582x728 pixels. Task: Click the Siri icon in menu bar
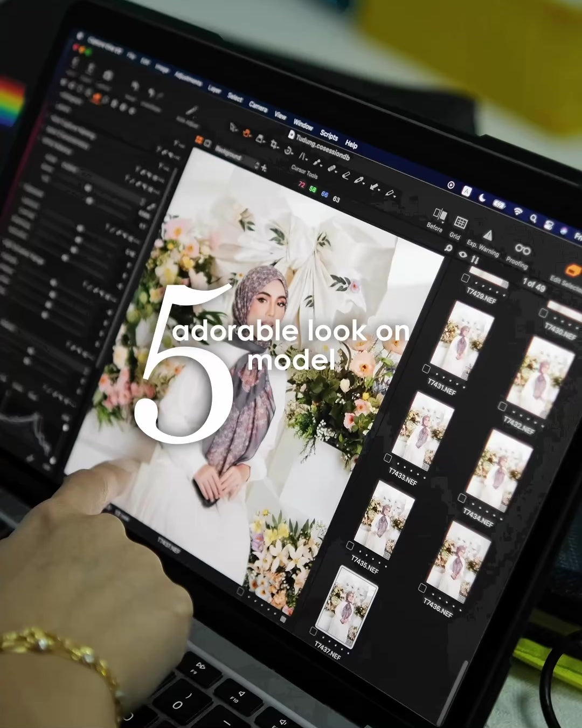pos(564,231)
